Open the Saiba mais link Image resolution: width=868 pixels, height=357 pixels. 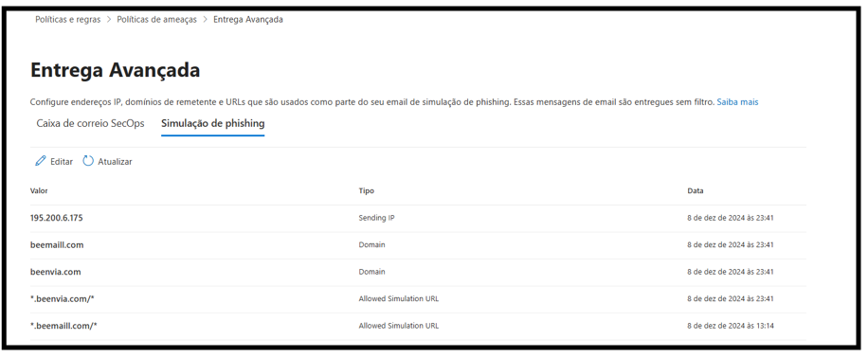(737, 102)
